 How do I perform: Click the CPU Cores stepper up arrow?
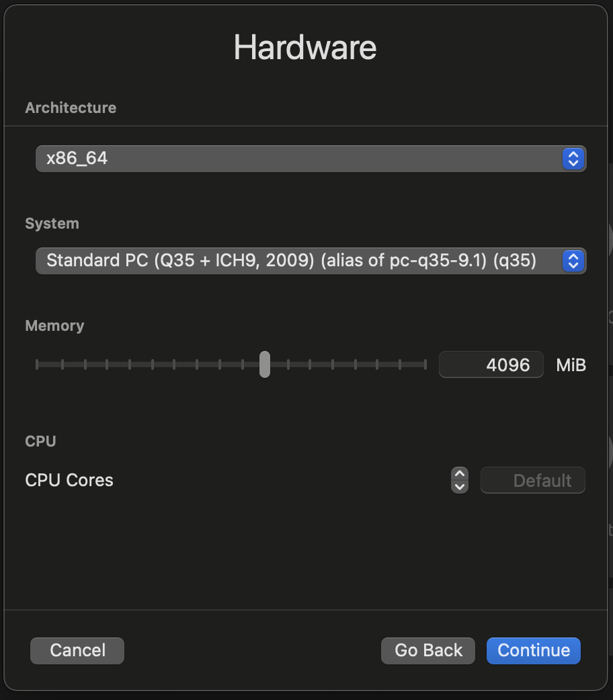(x=460, y=475)
